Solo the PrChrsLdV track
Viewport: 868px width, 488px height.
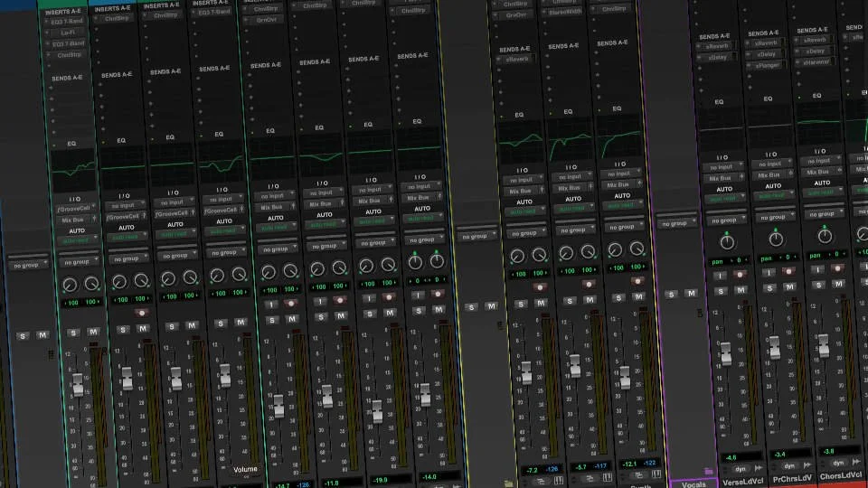click(x=769, y=287)
